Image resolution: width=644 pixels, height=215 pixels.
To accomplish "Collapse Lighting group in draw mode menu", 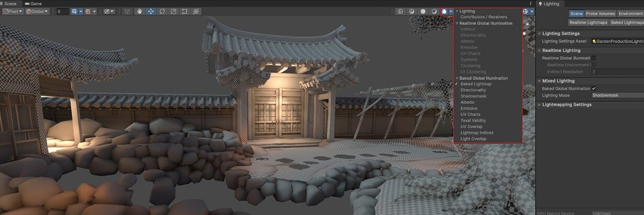I will [457, 11].
